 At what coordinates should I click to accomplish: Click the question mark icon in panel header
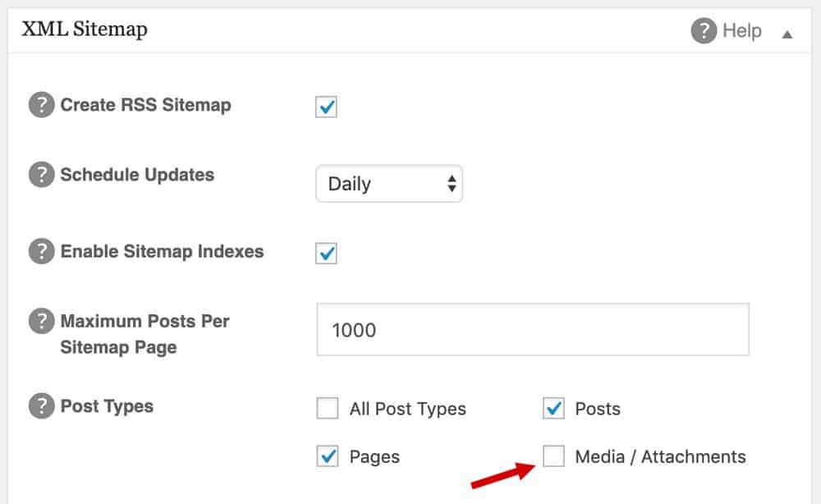704,32
